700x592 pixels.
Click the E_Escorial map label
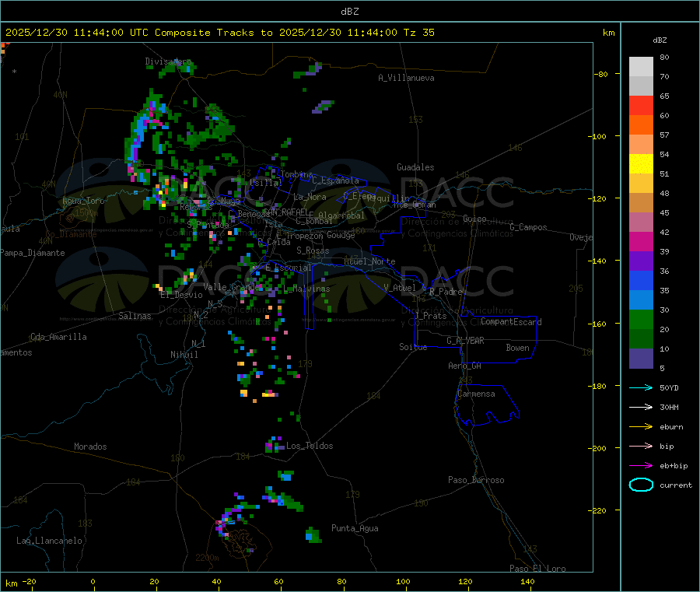(289, 268)
